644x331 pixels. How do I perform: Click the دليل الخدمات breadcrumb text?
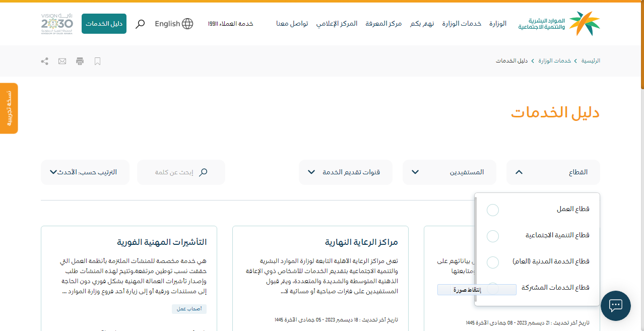coord(511,61)
